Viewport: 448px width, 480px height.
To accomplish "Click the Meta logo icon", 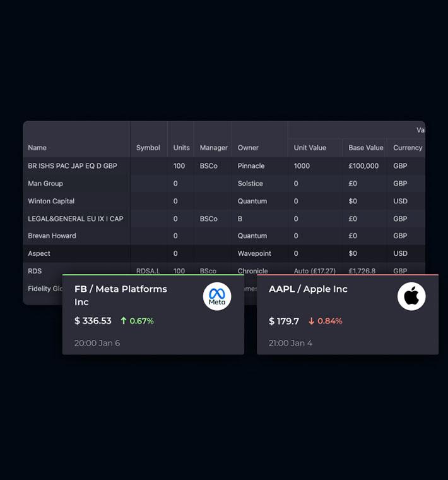I will 217,297.
